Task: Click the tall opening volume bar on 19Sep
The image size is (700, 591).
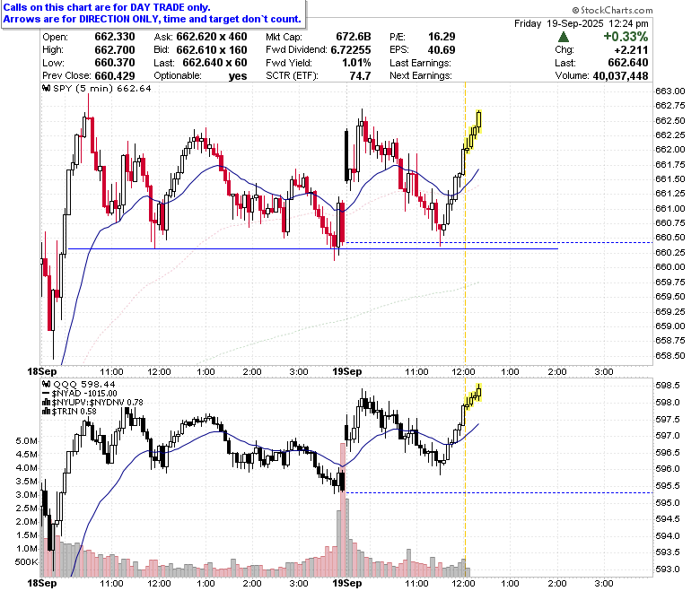Action: pyautogui.click(x=343, y=509)
